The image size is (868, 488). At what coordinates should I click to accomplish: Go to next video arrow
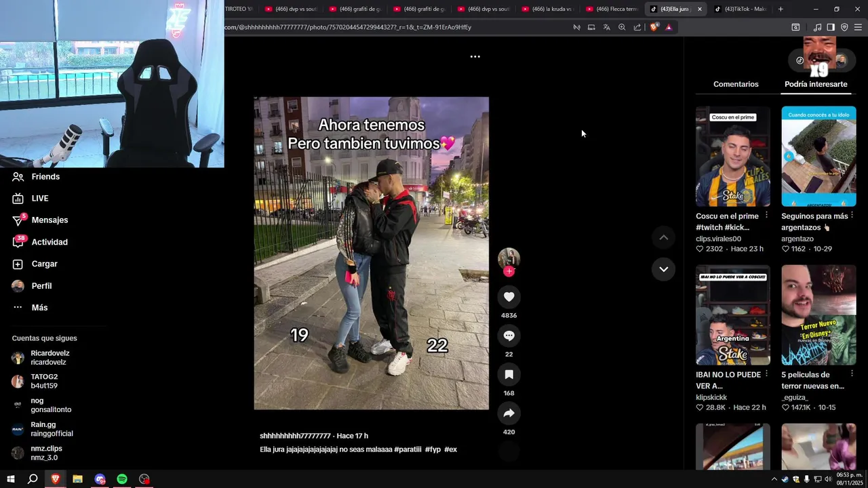point(663,269)
